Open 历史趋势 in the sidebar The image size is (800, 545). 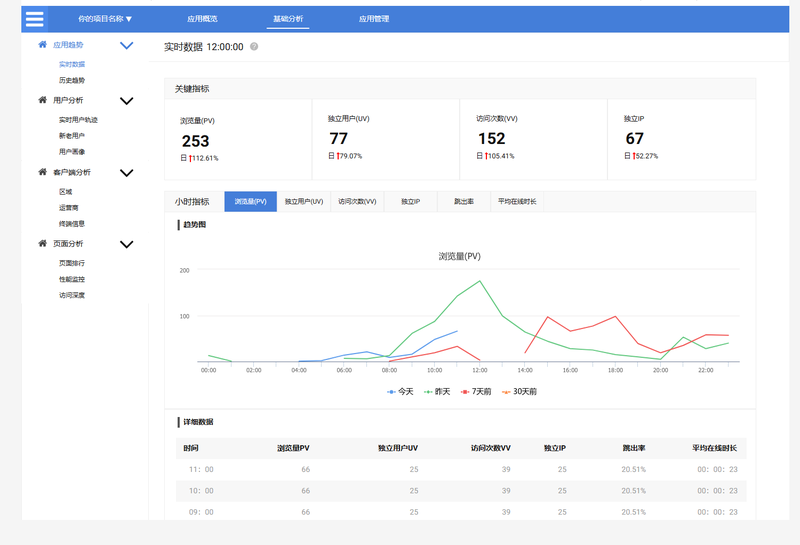click(72, 80)
